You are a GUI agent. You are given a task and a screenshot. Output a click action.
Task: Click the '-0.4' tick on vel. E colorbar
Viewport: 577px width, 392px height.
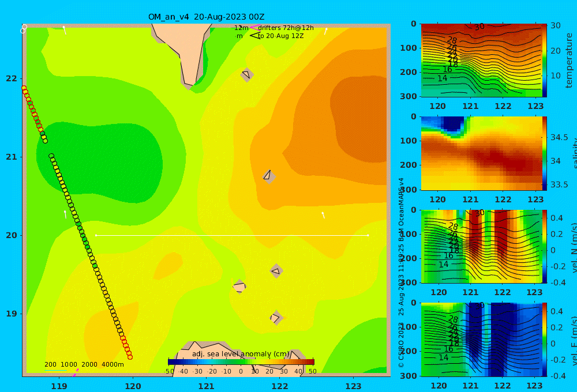[558, 375]
